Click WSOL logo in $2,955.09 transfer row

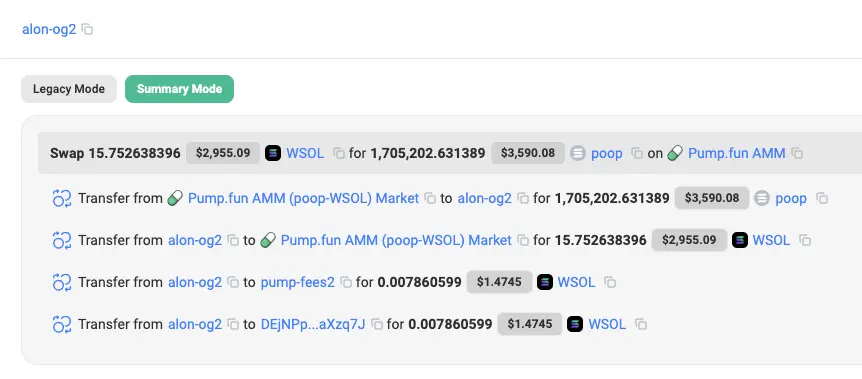[740, 240]
